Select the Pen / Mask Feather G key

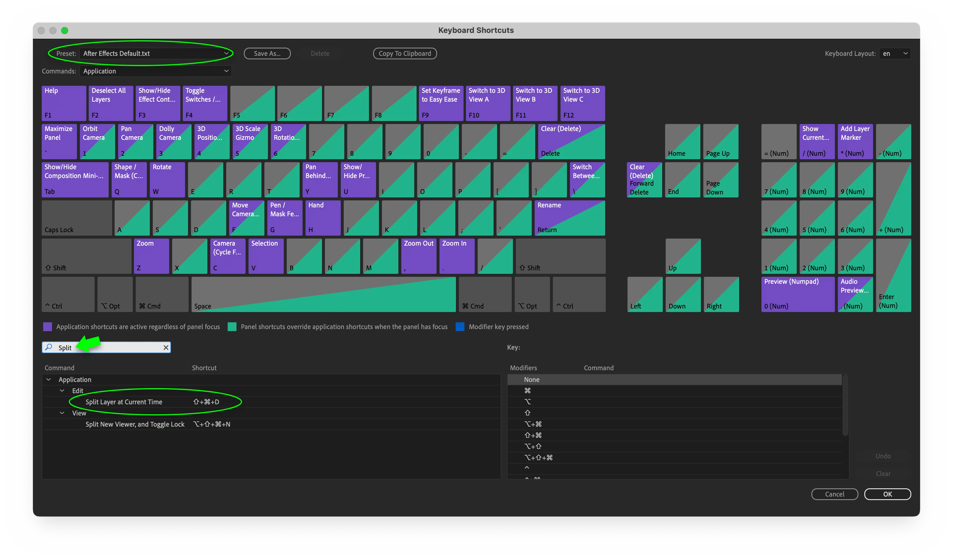(284, 217)
